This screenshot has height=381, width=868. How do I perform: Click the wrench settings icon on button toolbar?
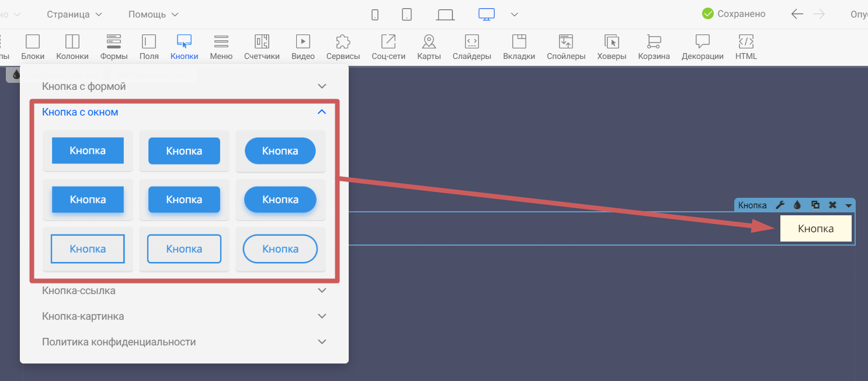point(779,205)
